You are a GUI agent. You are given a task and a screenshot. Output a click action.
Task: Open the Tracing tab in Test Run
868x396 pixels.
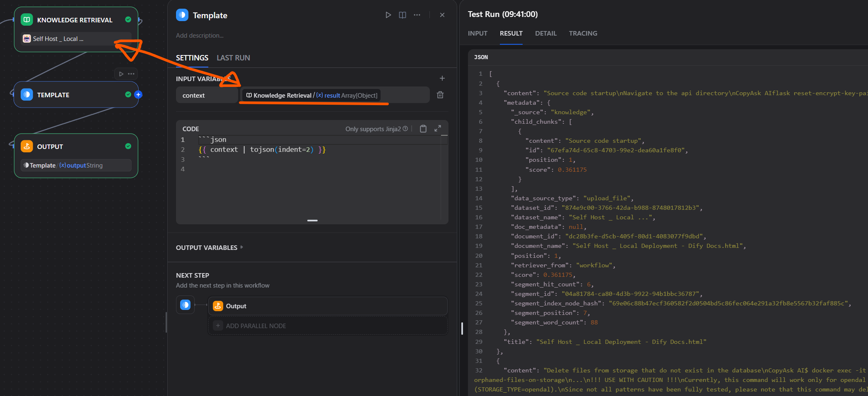[583, 34]
